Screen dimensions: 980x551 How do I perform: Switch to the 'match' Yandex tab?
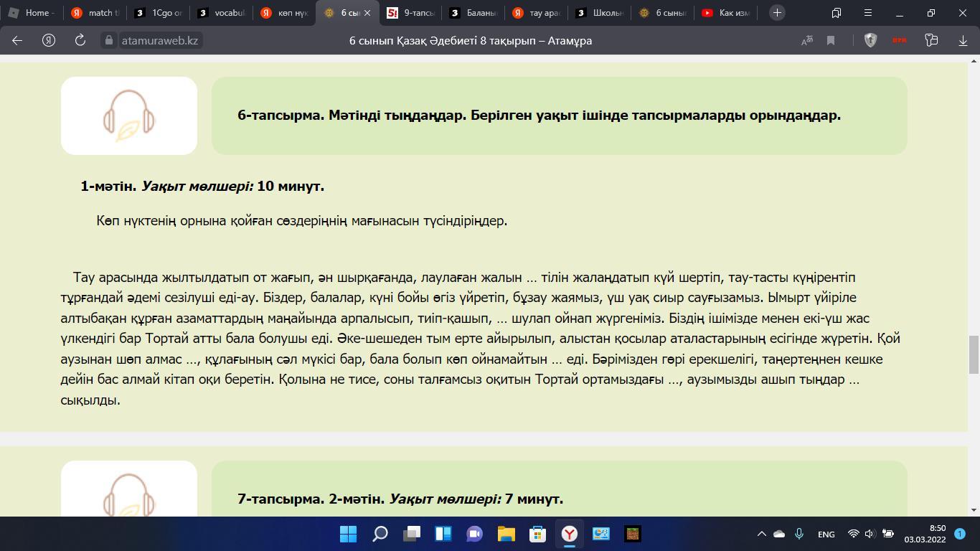[x=95, y=13]
